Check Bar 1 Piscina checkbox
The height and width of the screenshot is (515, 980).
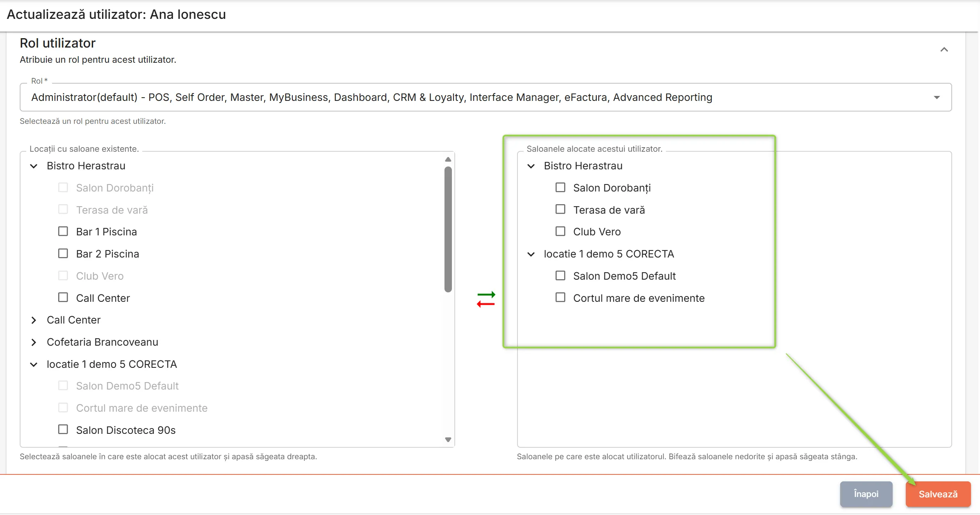[63, 231]
